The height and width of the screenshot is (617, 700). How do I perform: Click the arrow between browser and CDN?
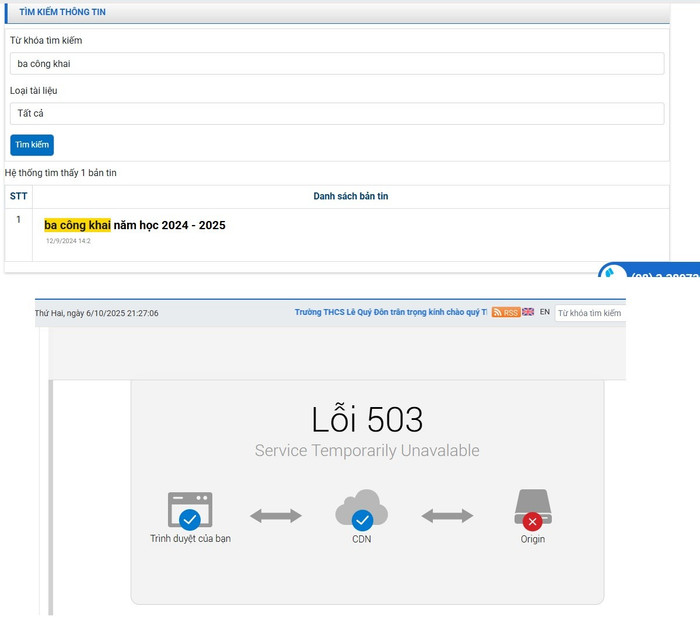[275, 516]
